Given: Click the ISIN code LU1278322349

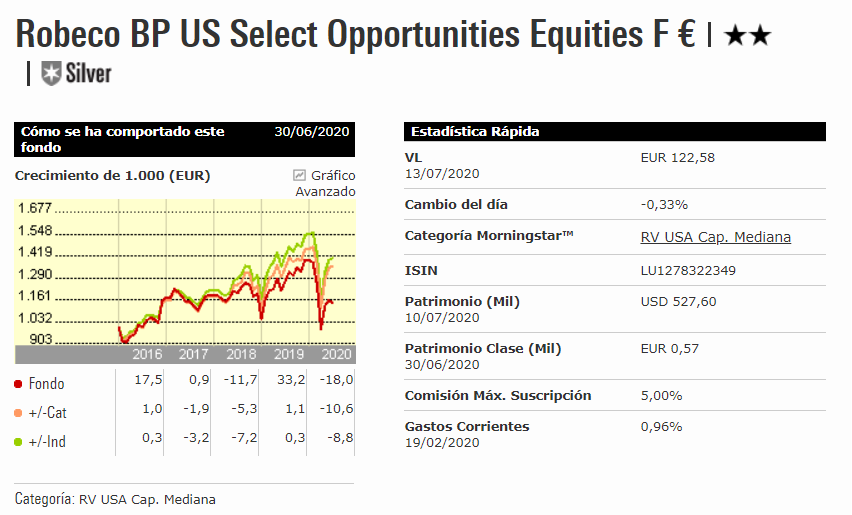Looking at the screenshot, I should pyautogui.click(x=688, y=270).
